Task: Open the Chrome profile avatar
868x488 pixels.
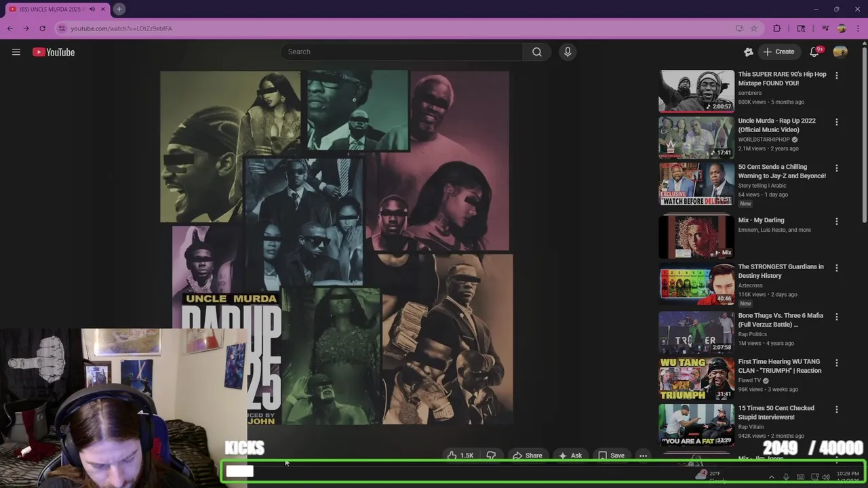Action: (842, 28)
